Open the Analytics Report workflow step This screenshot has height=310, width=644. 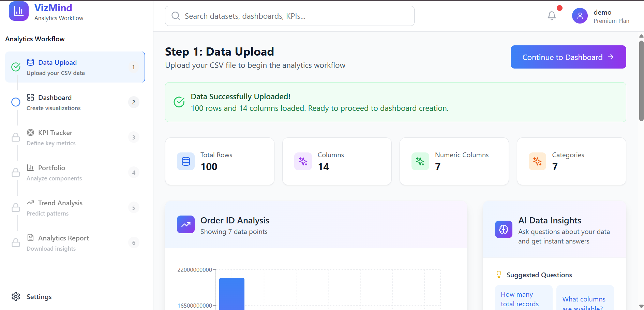(75, 243)
